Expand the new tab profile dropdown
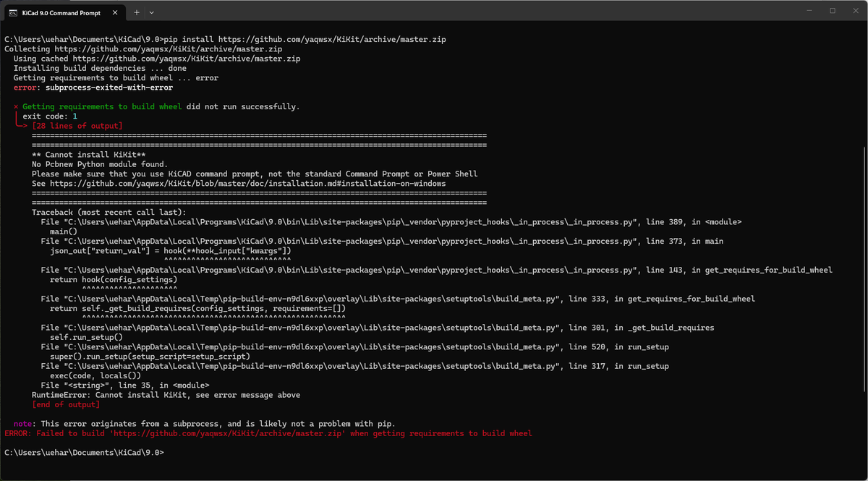This screenshot has width=868, height=481. click(151, 12)
